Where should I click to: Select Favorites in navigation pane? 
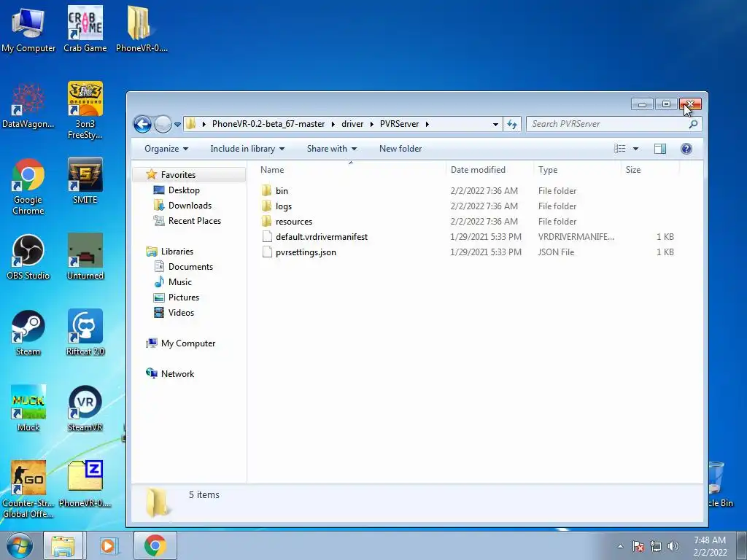coord(178,175)
